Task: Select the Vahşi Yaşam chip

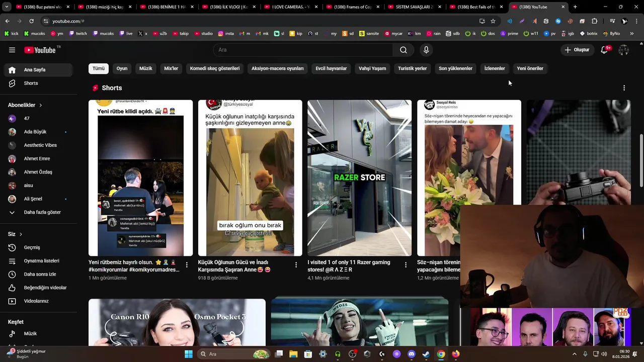Action: [x=372, y=68]
